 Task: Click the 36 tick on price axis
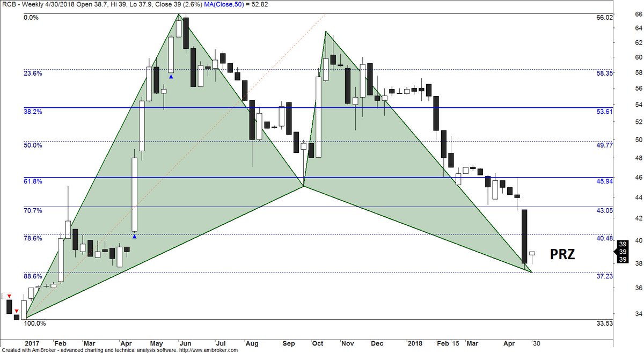[639, 288]
